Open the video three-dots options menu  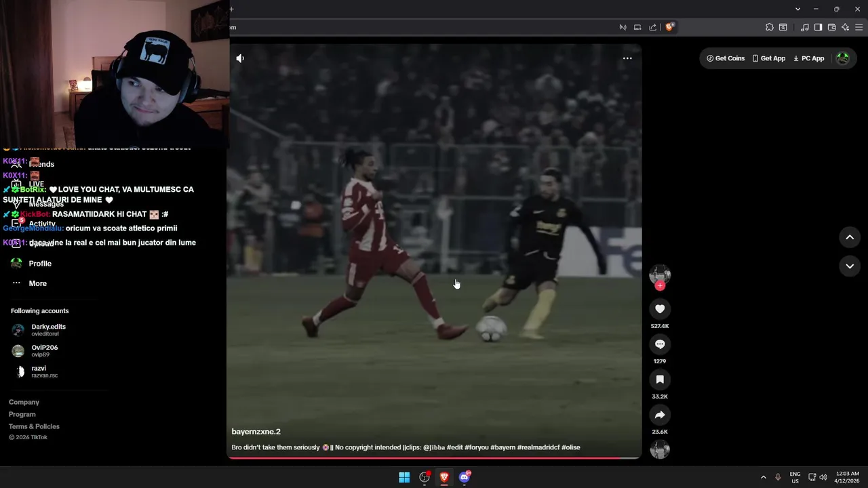click(x=627, y=58)
